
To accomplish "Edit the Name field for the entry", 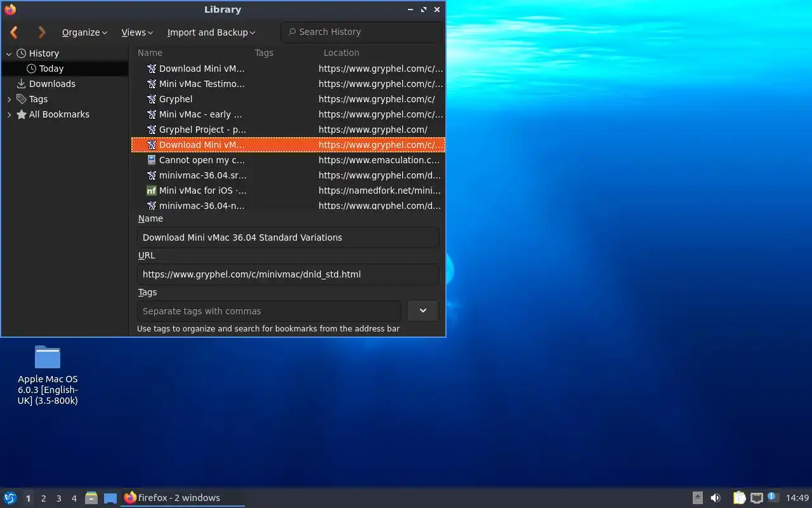I will coord(288,237).
